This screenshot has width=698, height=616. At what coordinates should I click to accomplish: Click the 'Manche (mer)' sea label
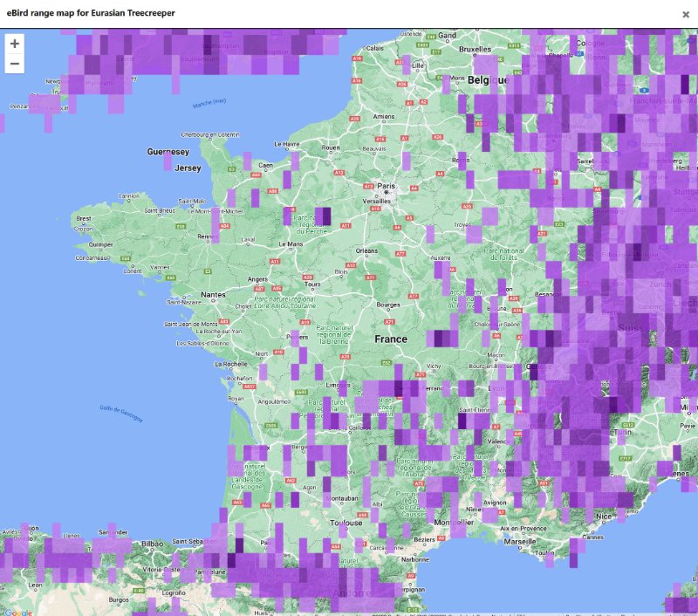[209, 103]
